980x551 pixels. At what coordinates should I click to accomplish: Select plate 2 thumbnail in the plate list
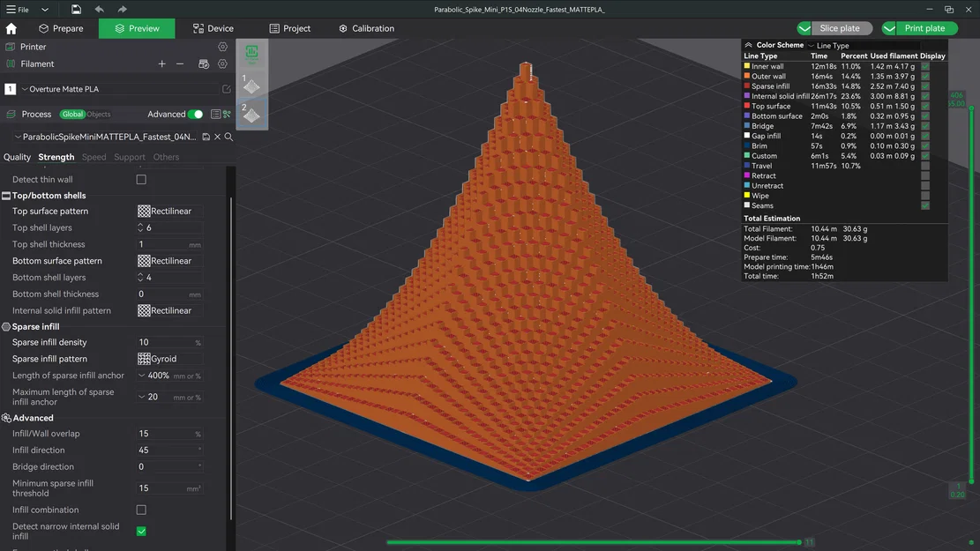[251, 110]
